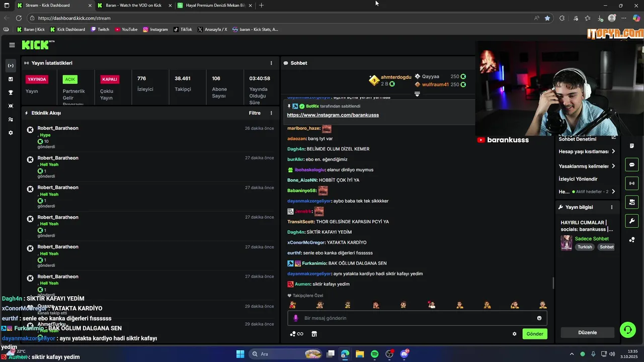Toggle the stream stats broadcast icon in right rail
The width and height of the screenshot is (644, 362).
(632, 184)
